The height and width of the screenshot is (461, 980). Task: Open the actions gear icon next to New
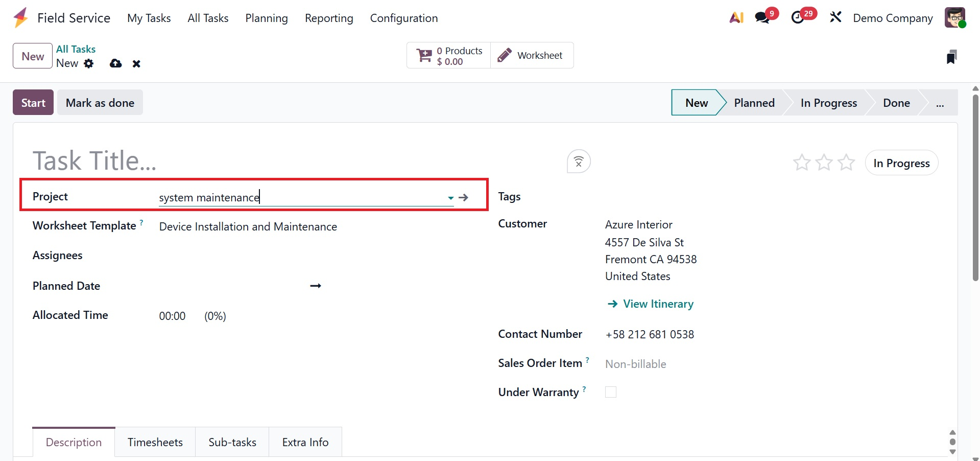click(x=89, y=63)
